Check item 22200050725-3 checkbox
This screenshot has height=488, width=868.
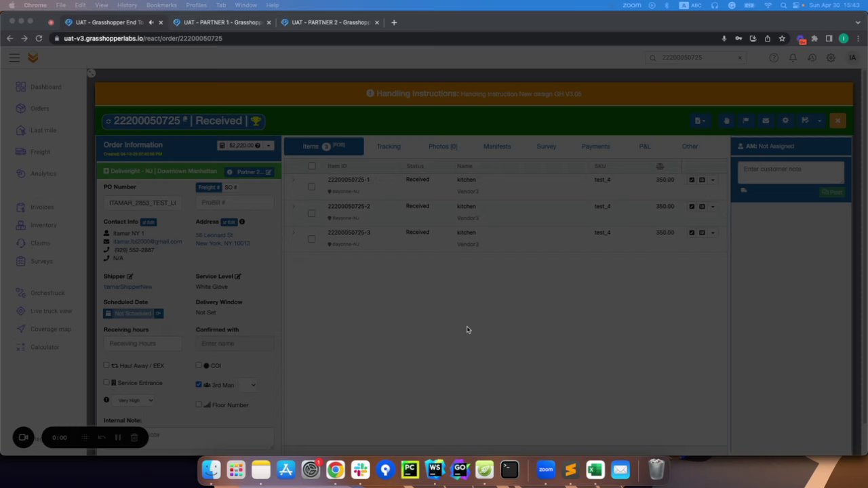(x=312, y=239)
